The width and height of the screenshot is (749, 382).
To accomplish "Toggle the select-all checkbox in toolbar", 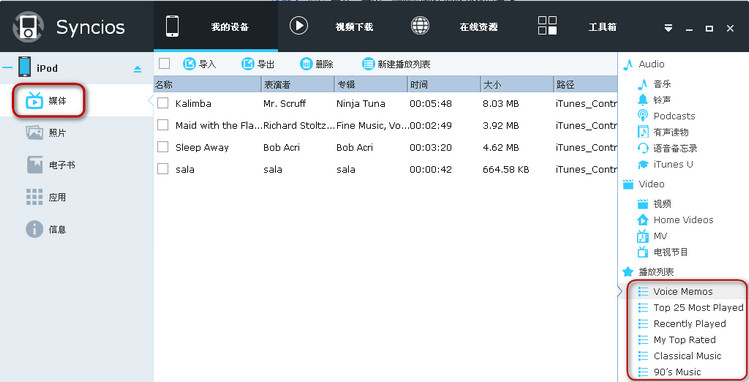I will [164, 64].
